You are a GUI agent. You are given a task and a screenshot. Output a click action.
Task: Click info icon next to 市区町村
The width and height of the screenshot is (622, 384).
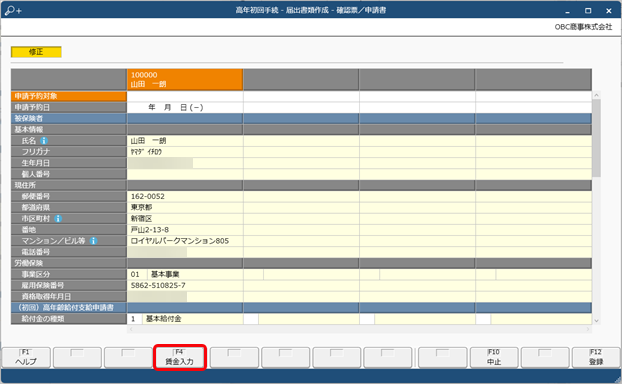[x=58, y=219]
